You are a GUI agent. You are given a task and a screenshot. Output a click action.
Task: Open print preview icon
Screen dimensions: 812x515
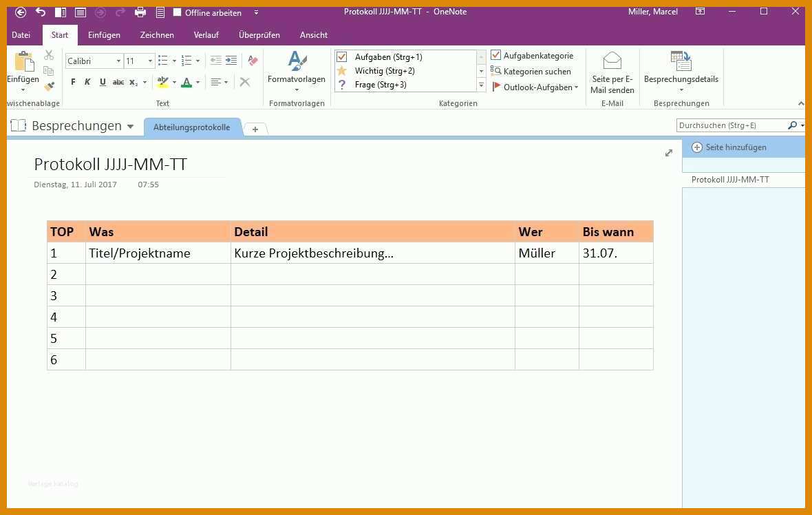coord(160,12)
